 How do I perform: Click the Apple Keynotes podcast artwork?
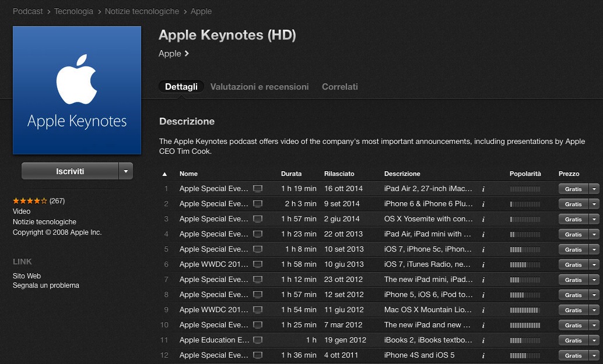[x=77, y=90]
